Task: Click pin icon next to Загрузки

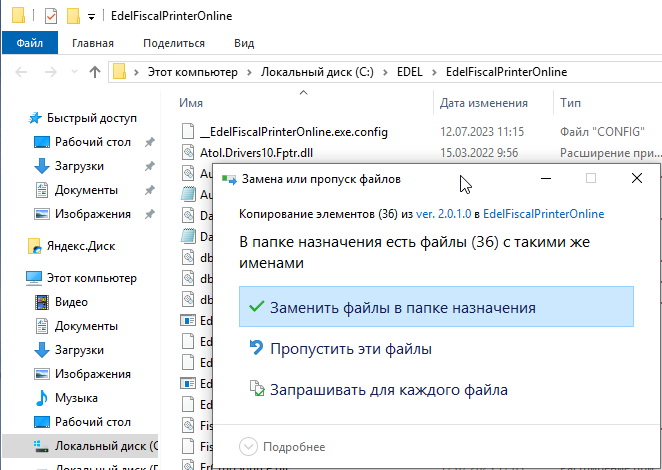Action: pos(149,166)
